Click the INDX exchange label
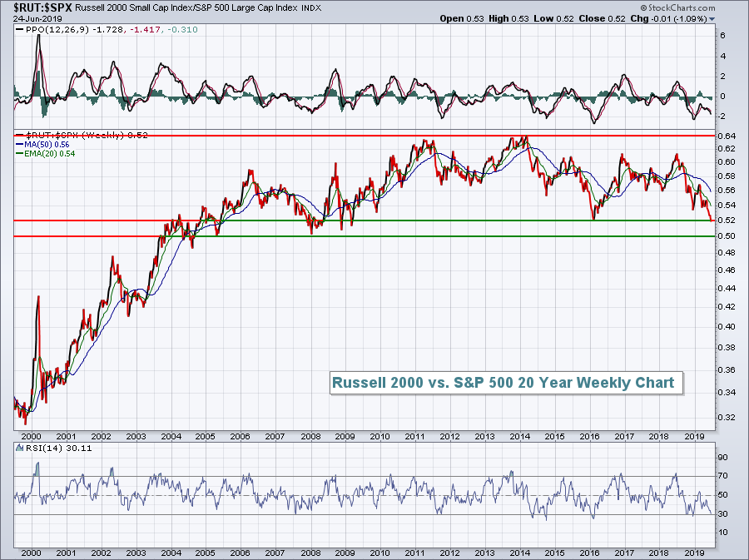 coord(311,8)
